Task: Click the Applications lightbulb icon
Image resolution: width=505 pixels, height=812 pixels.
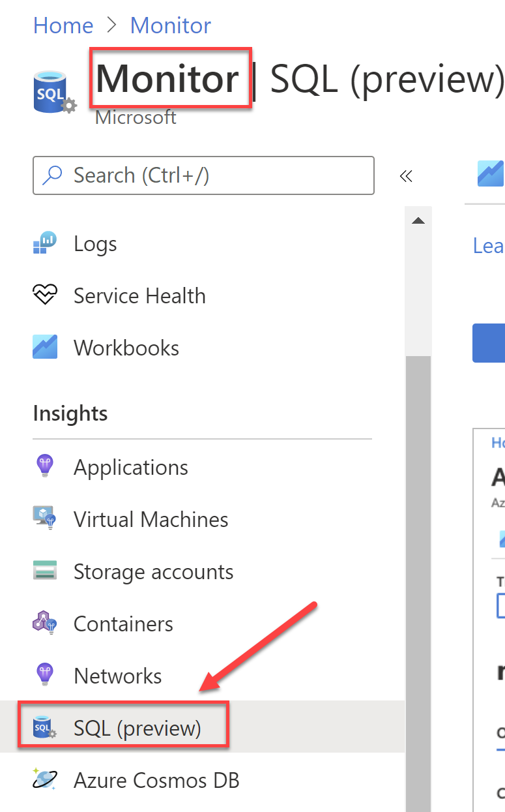Action: tap(45, 466)
